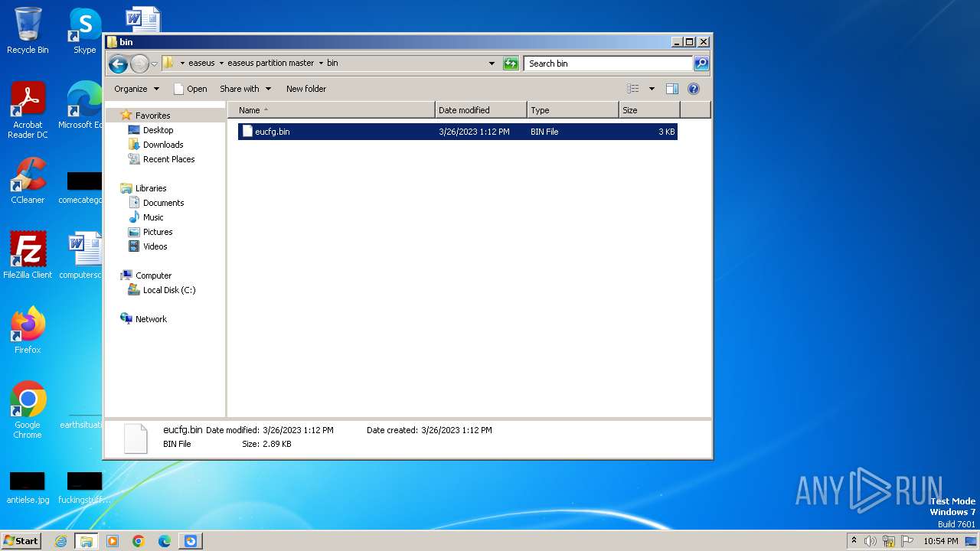
Task: Open Videos library in navigation pane
Action: (x=155, y=246)
